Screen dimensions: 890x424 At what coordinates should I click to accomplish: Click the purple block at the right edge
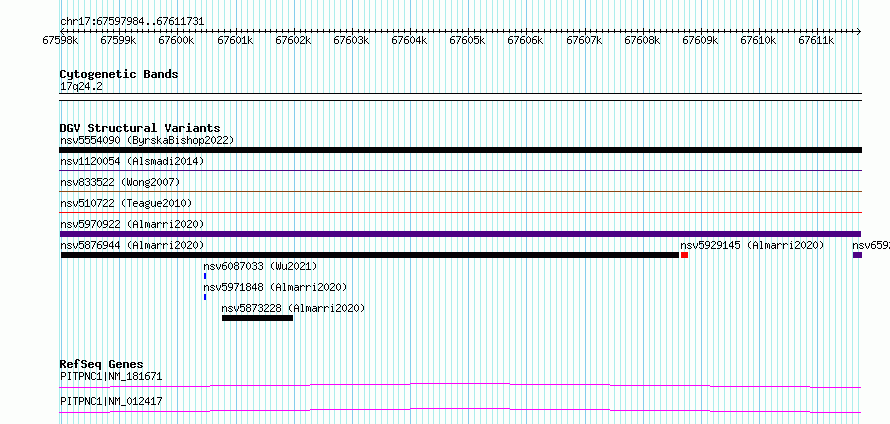[x=857, y=255]
